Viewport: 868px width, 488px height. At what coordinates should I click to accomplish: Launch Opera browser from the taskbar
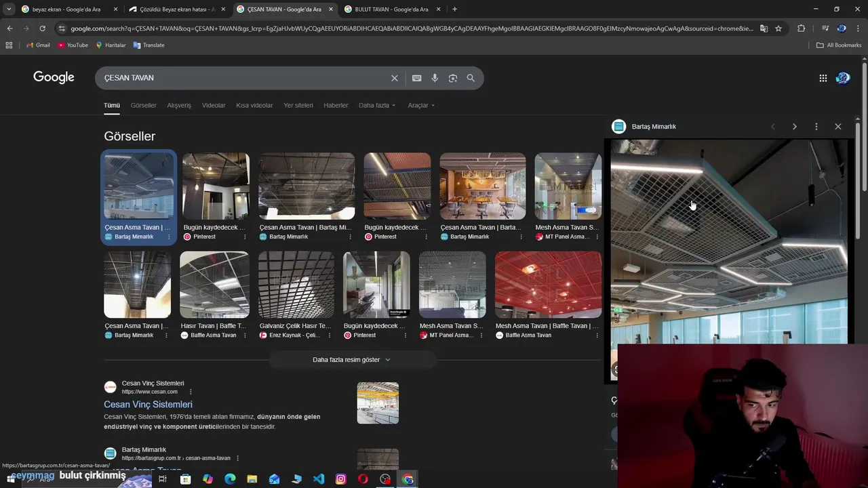coord(363,479)
